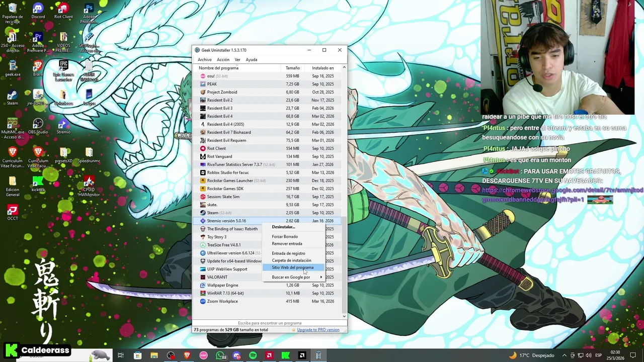This screenshot has height=362, width=644.
Task: Click the Project Zomboid list icon
Action: (x=203, y=92)
